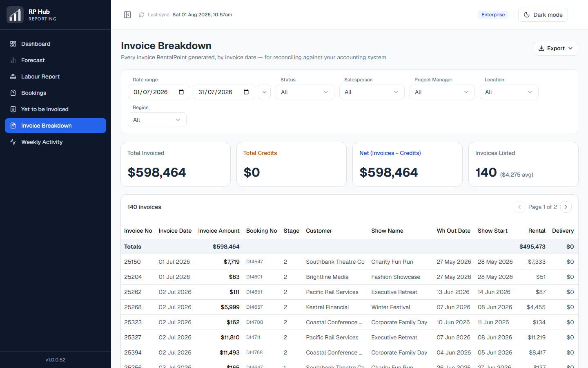The image size is (588, 368).
Task: Edit the start date 01/07/2026 field
Action: [x=159, y=92]
